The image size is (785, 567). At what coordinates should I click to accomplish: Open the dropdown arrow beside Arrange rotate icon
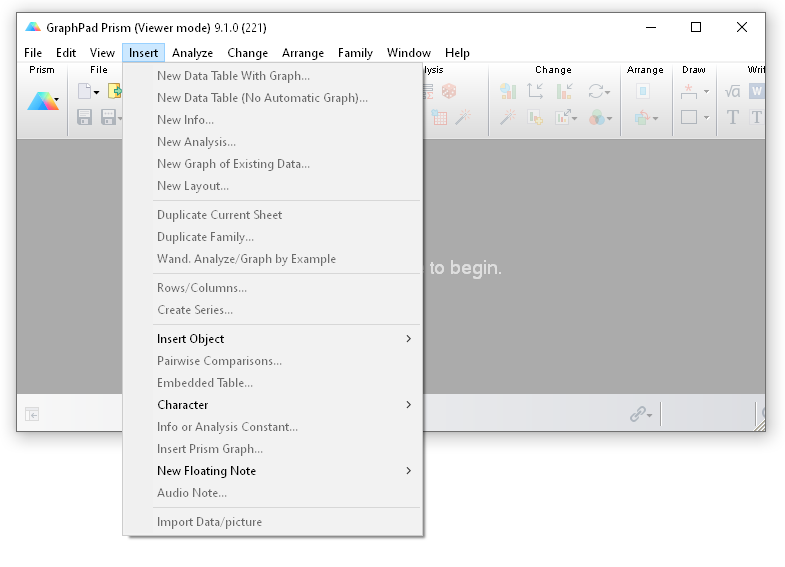655,119
